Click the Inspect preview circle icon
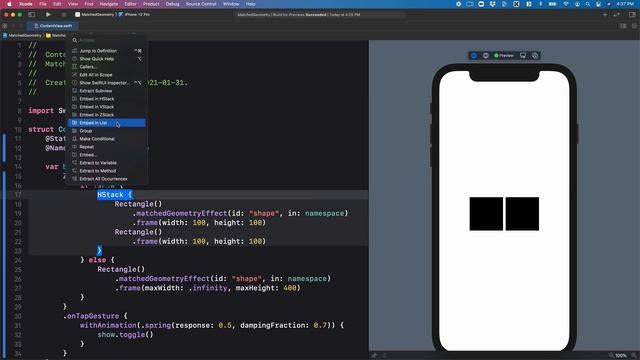The width and height of the screenshot is (640, 360). (486, 56)
